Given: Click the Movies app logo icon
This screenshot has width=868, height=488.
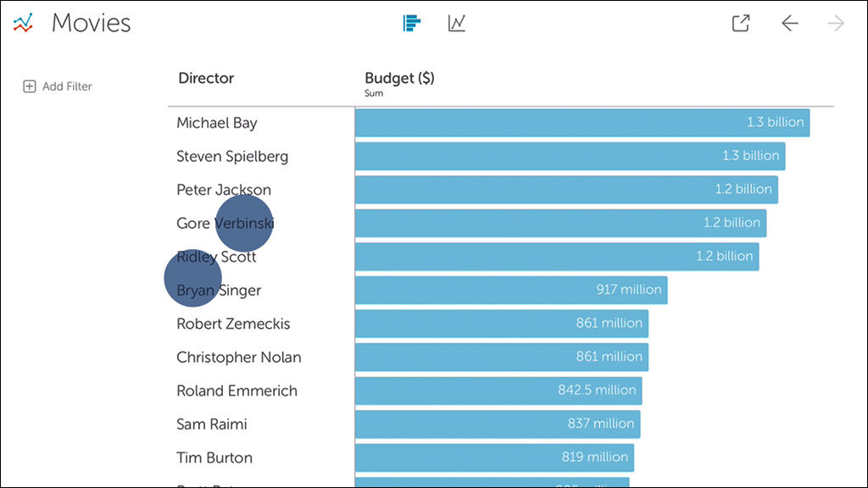Looking at the screenshot, I should (23, 23).
